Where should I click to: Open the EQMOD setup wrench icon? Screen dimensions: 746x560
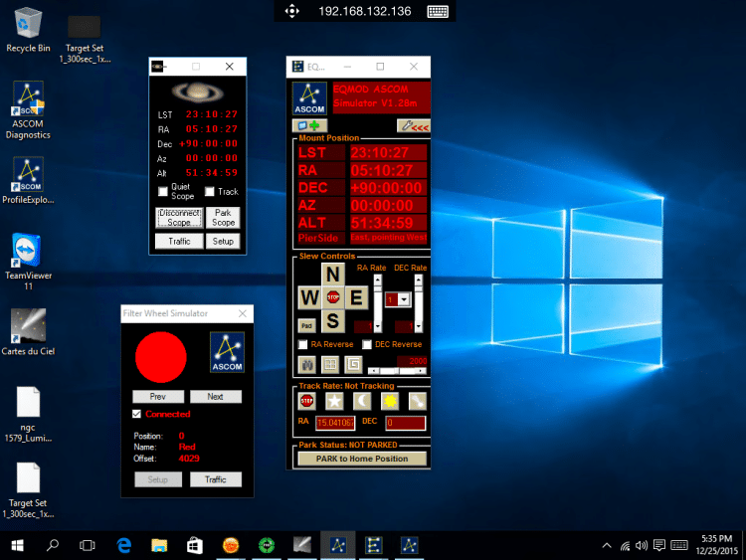tap(414, 126)
